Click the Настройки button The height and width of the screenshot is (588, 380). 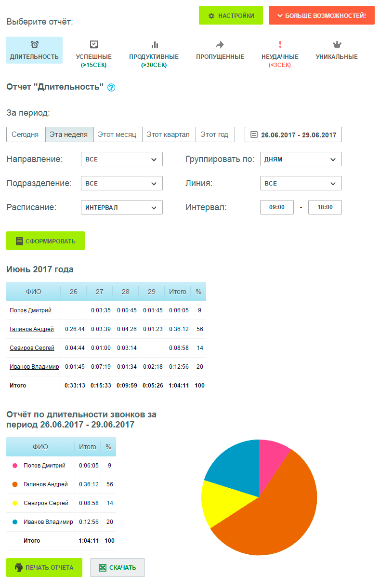click(x=231, y=15)
